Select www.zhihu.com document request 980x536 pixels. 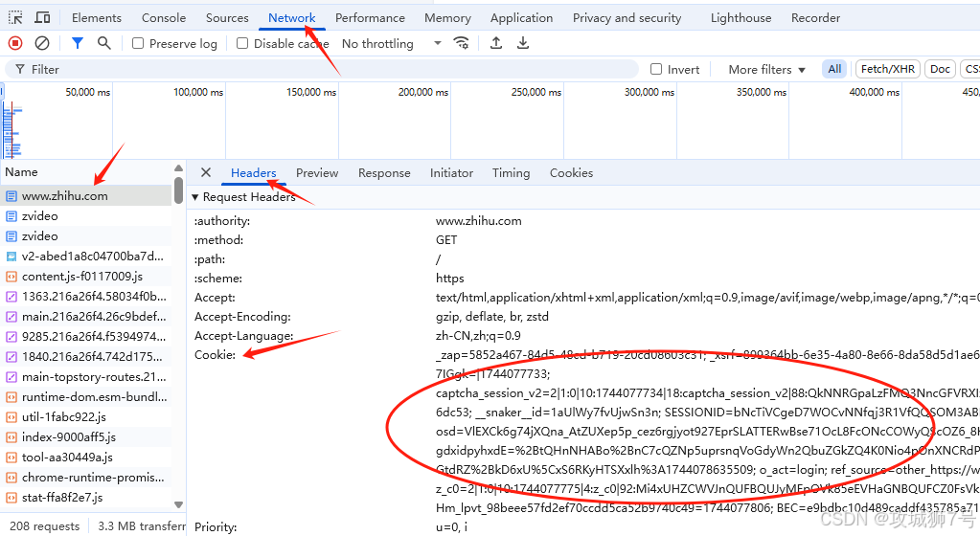click(85, 195)
